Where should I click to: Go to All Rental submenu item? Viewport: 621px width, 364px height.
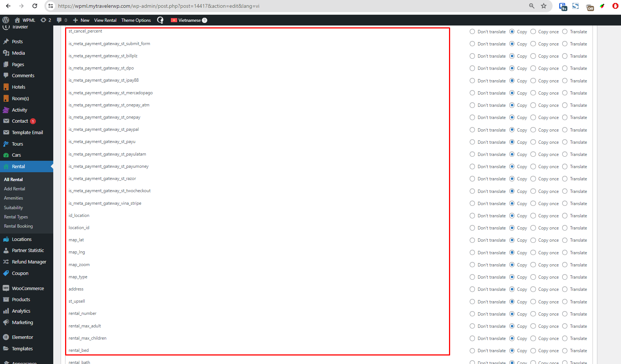(x=13, y=180)
